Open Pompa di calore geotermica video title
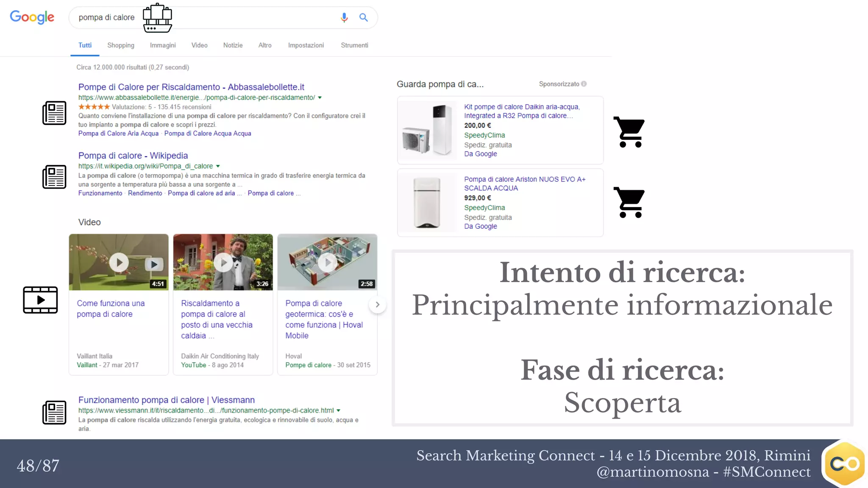 324,319
